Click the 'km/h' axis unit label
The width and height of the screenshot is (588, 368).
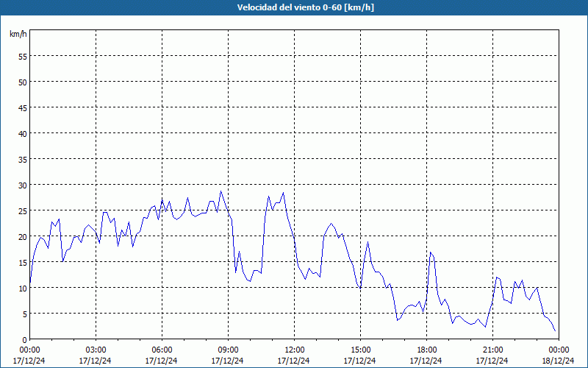18,34
